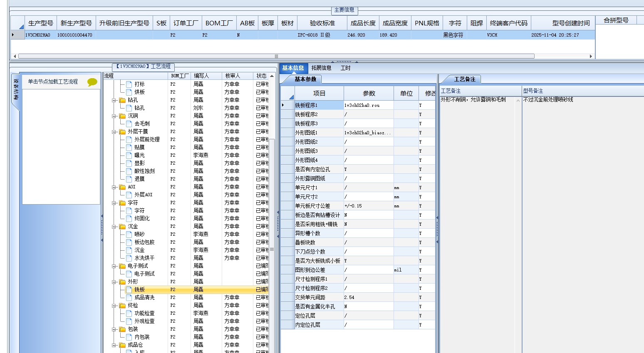Click the 显影 document icon
Image resolution: width=644 pixels, height=353 pixels.
pos(129,163)
